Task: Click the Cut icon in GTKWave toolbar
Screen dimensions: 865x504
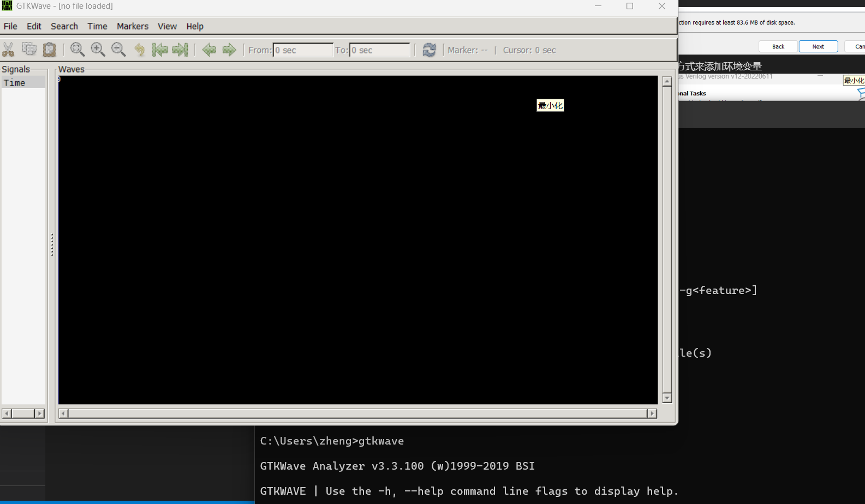Action: click(8, 50)
